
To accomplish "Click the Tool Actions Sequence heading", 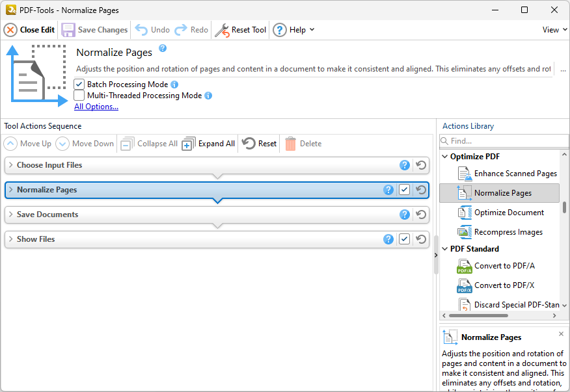I will click(x=42, y=126).
